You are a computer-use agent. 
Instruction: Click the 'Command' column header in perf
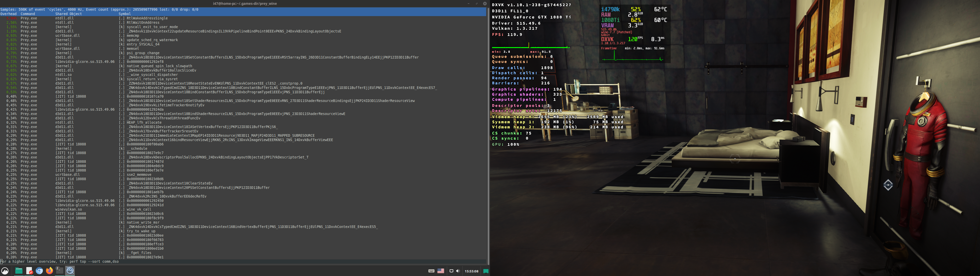(28, 14)
